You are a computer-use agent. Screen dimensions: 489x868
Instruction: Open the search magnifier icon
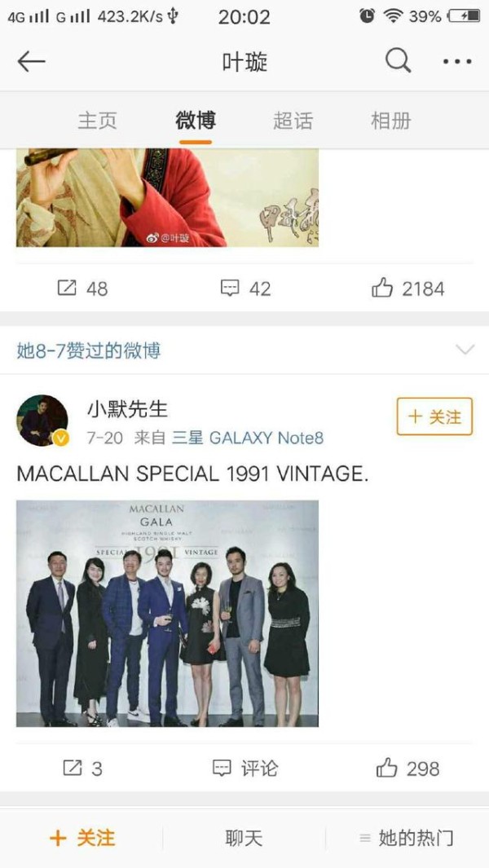(399, 60)
